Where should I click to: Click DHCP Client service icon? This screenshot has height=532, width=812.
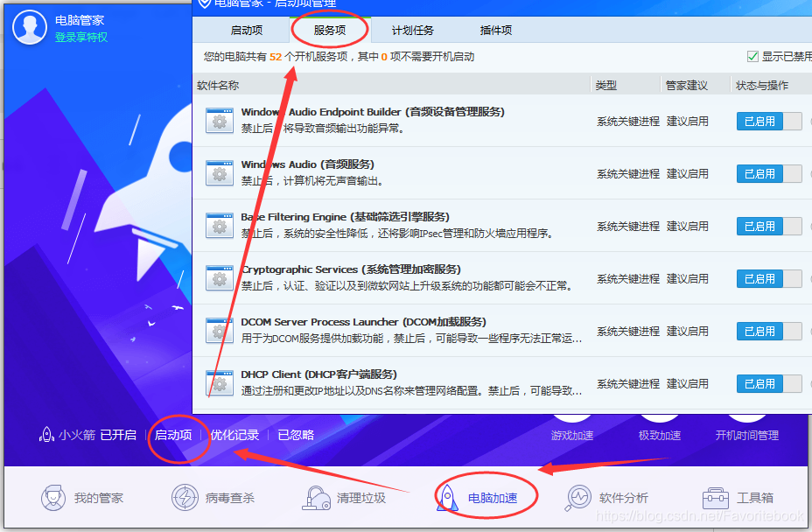point(219,383)
